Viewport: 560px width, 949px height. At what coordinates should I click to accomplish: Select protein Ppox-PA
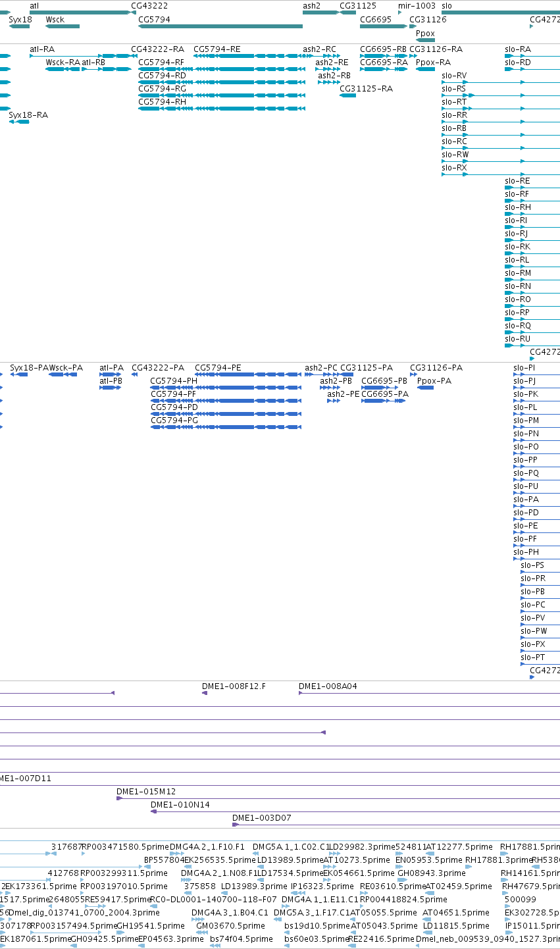(x=434, y=381)
